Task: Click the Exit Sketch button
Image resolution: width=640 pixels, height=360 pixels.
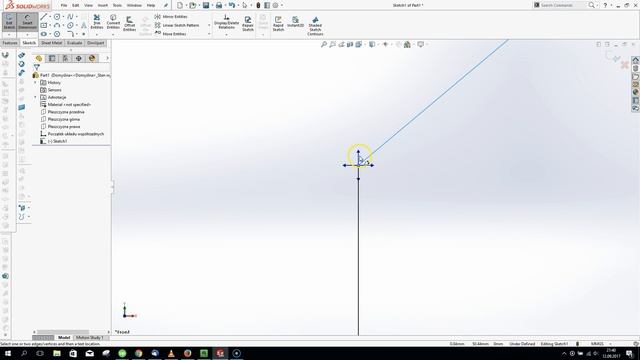Action: (x=9, y=22)
